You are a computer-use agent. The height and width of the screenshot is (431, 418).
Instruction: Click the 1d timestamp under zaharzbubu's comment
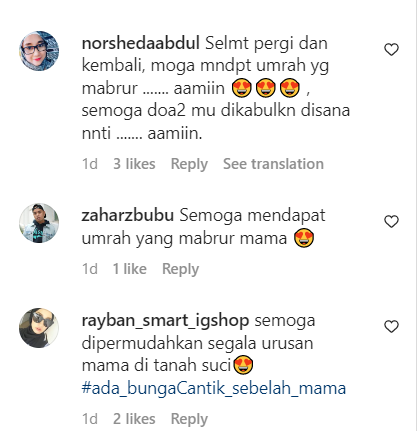pos(90,269)
